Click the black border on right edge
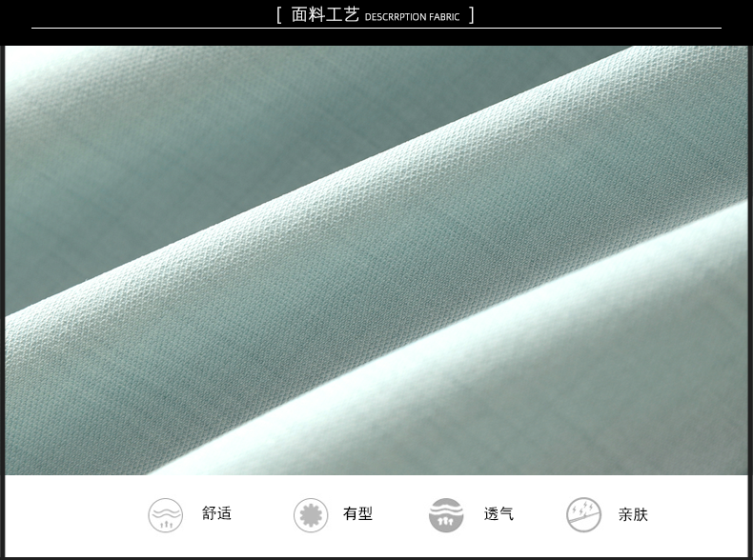Screen dimensions: 753x560 (750, 286)
